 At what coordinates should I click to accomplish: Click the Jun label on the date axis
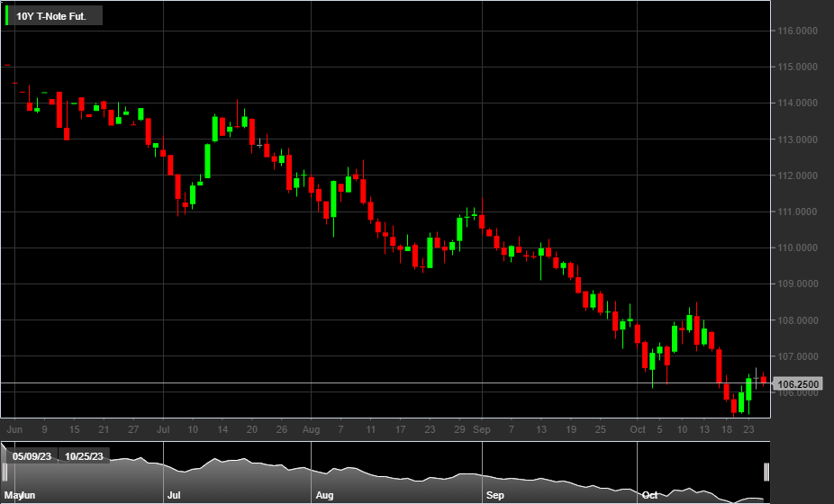[x=14, y=429]
